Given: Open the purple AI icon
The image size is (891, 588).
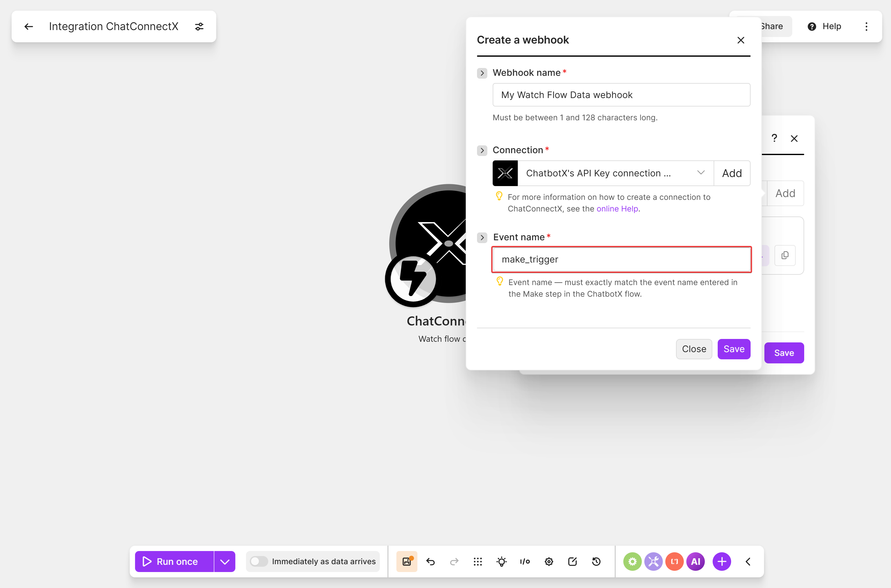Looking at the screenshot, I should (695, 561).
